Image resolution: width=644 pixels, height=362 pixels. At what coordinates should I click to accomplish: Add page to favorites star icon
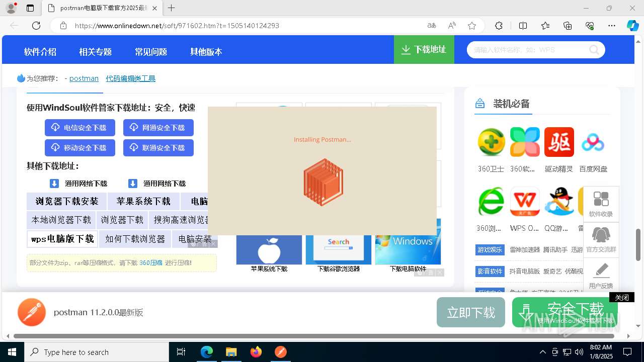point(471,26)
